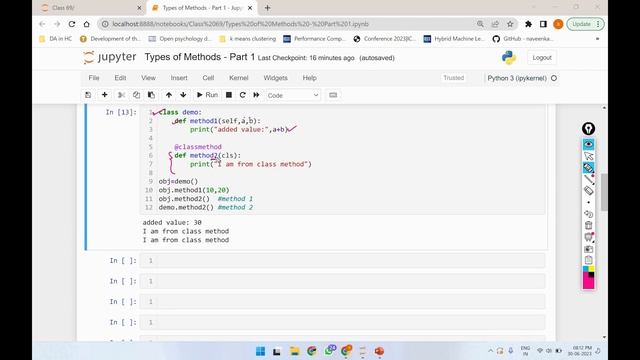This screenshot has width=640, height=360.
Task: Click the @classmethod decorator line
Action: pyautogui.click(x=198, y=147)
